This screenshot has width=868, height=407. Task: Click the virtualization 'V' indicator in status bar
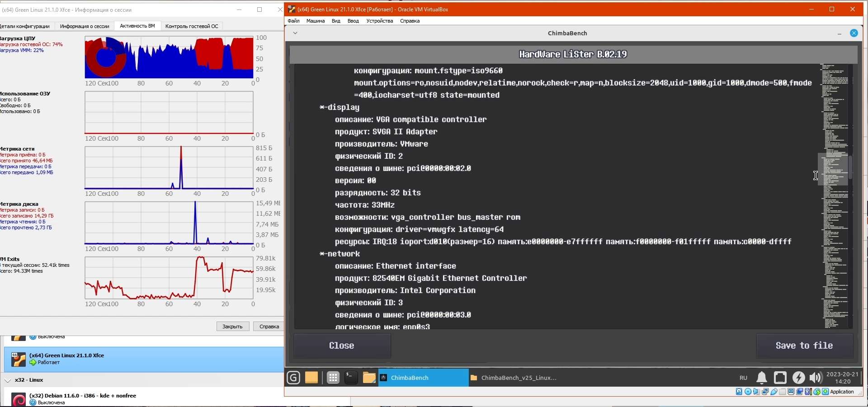click(x=808, y=392)
